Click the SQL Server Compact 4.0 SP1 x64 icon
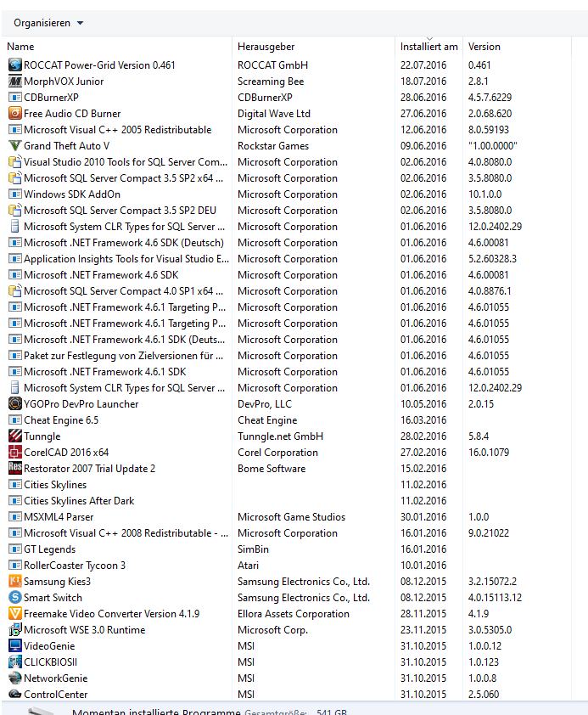The image size is (588, 715). tap(15, 291)
